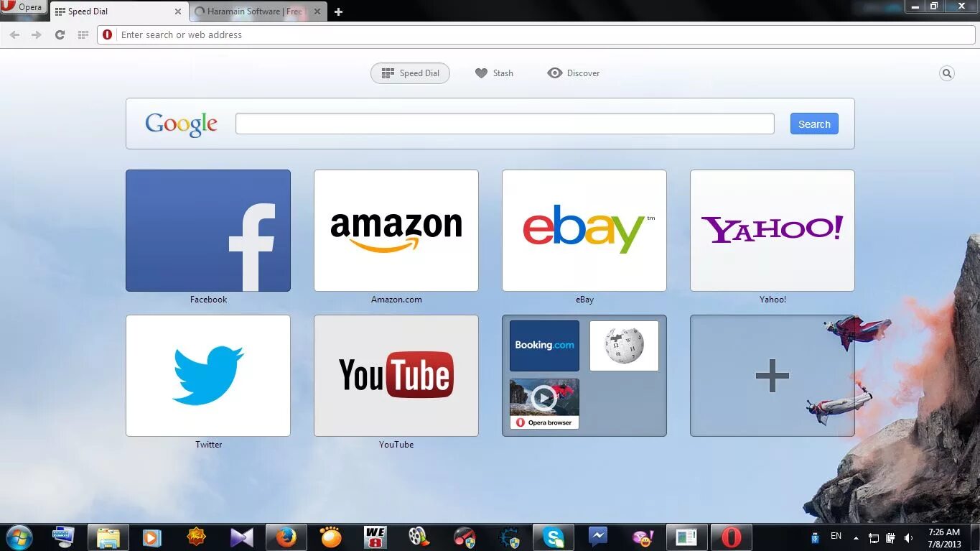Image resolution: width=980 pixels, height=551 pixels.
Task: Click the Speed Dial grid icon in toolbar
Action: [83, 34]
